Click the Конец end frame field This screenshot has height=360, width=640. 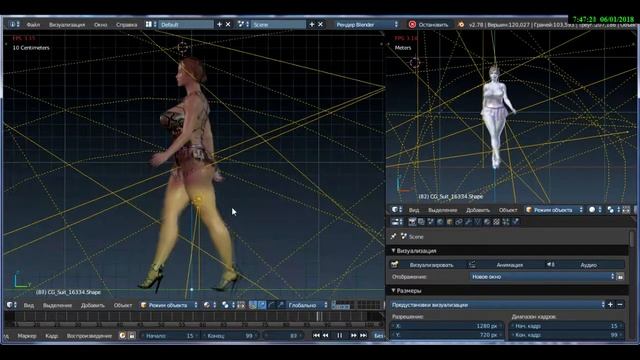231,336
